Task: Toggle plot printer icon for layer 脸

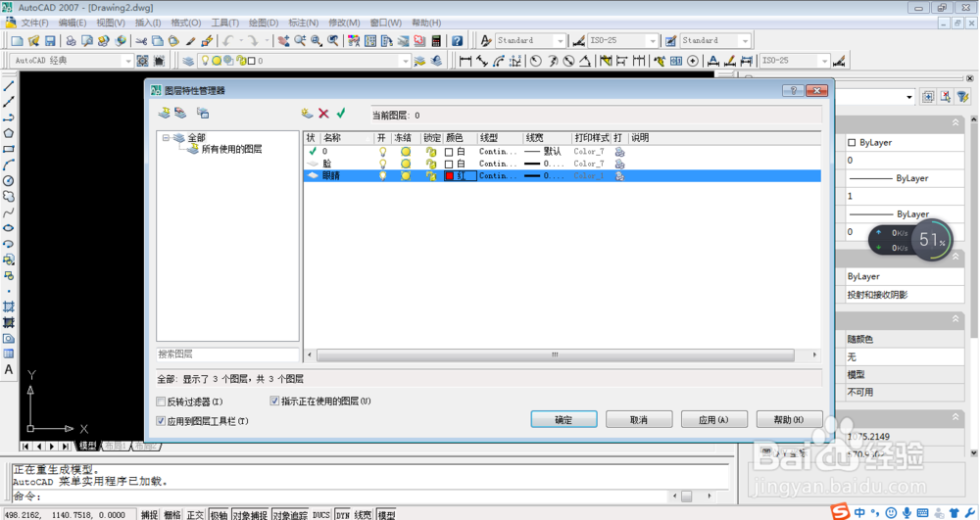Action: [619, 164]
